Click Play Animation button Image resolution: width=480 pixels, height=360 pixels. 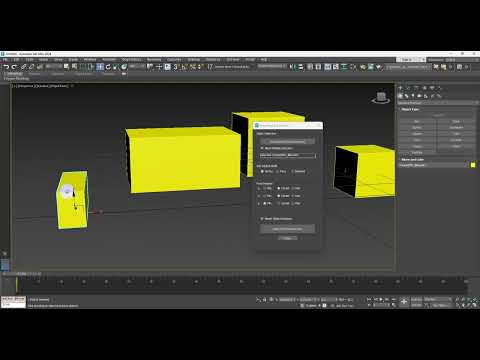pos(381,299)
